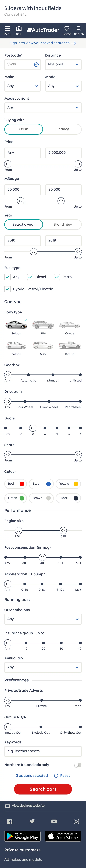Select the Brand new year tab
This screenshot has width=86, height=868.
[62, 224]
